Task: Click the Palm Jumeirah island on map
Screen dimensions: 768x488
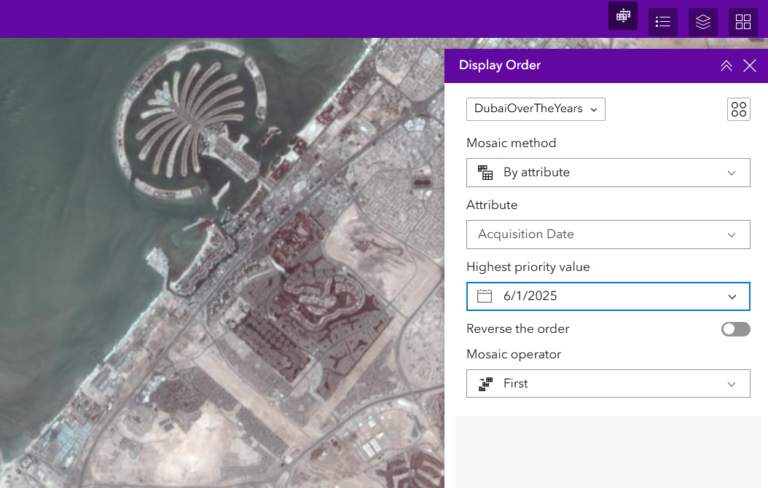Action: pyautogui.click(x=193, y=122)
